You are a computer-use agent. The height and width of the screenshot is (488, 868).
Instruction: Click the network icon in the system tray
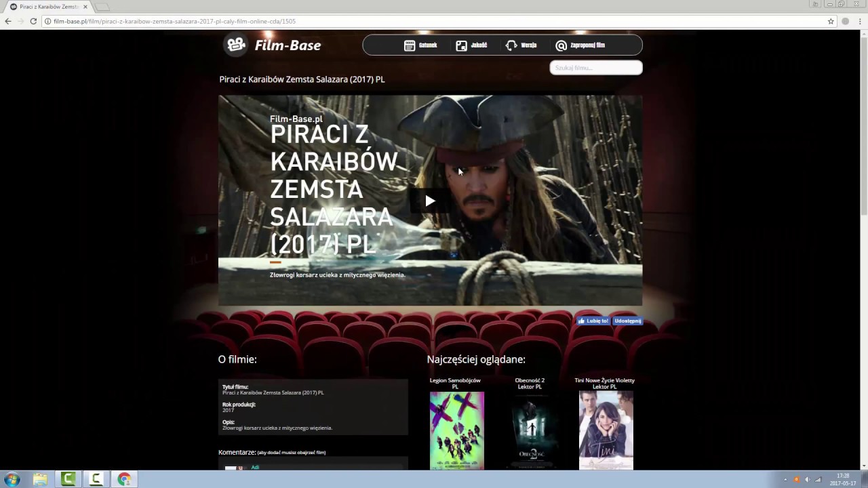818,479
